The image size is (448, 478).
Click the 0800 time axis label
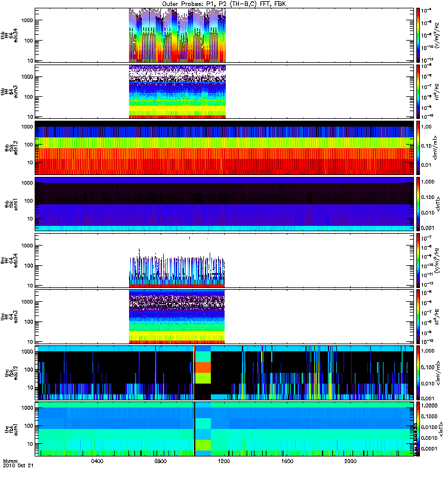[x=161, y=461]
